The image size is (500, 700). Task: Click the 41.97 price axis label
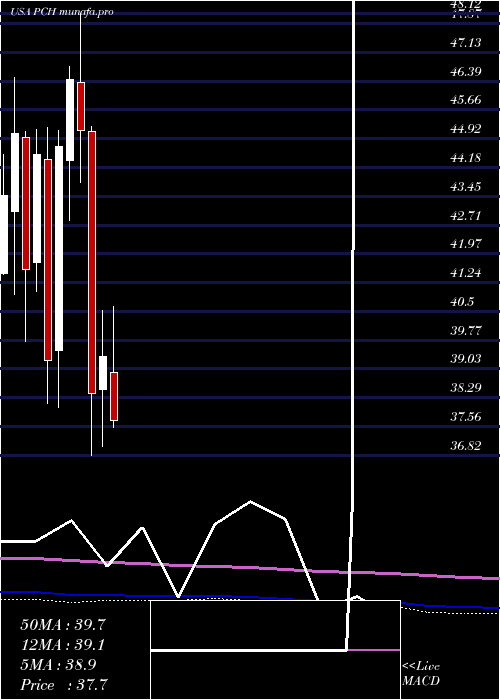(x=466, y=244)
